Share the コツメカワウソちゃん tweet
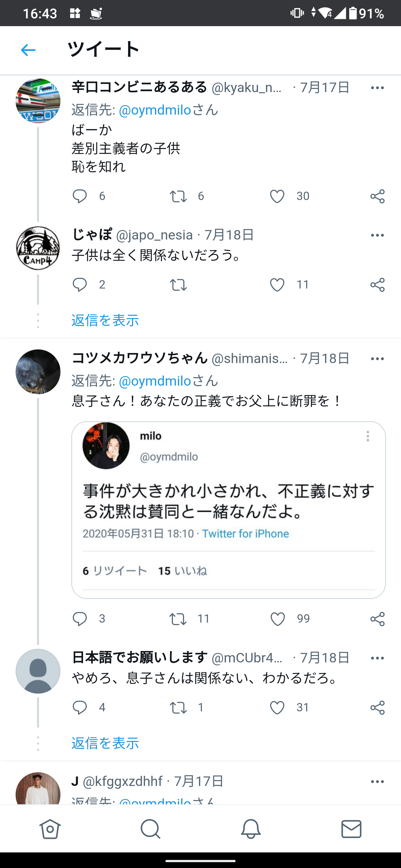This screenshot has height=868, width=401. pos(377,619)
